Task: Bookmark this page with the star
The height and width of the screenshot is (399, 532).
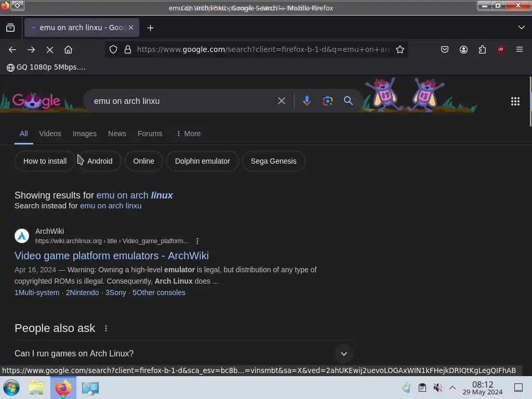Action: point(400,49)
